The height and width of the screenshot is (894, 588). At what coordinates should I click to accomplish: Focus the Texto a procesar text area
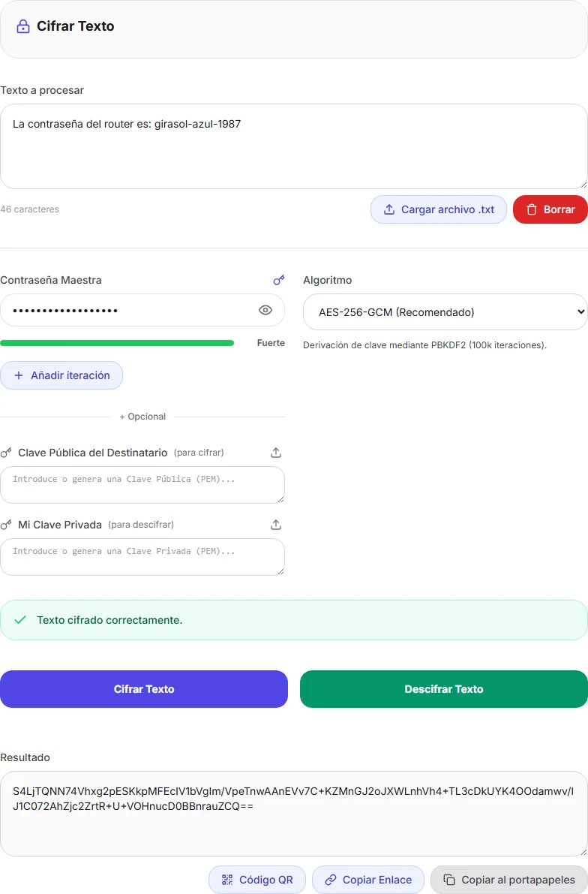coord(293,146)
